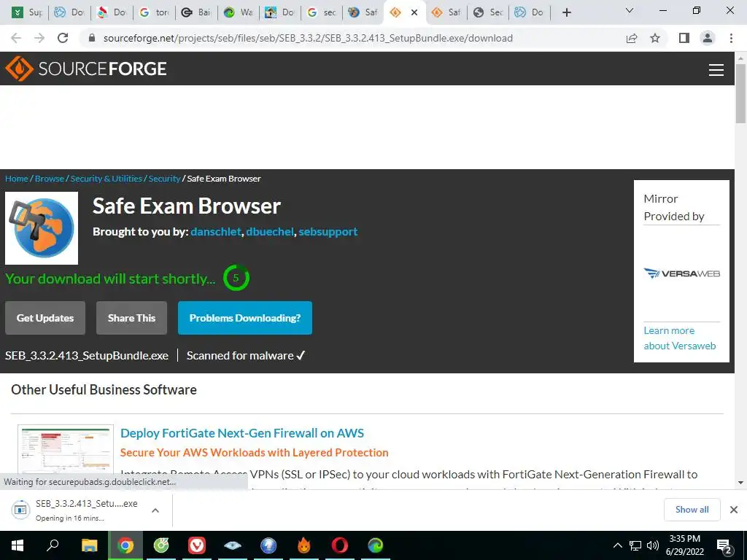The height and width of the screenshot is (560, 747).
Task: Click the Chrome taskbar icon
Action: pyautogui.click(x=125, y=545)
